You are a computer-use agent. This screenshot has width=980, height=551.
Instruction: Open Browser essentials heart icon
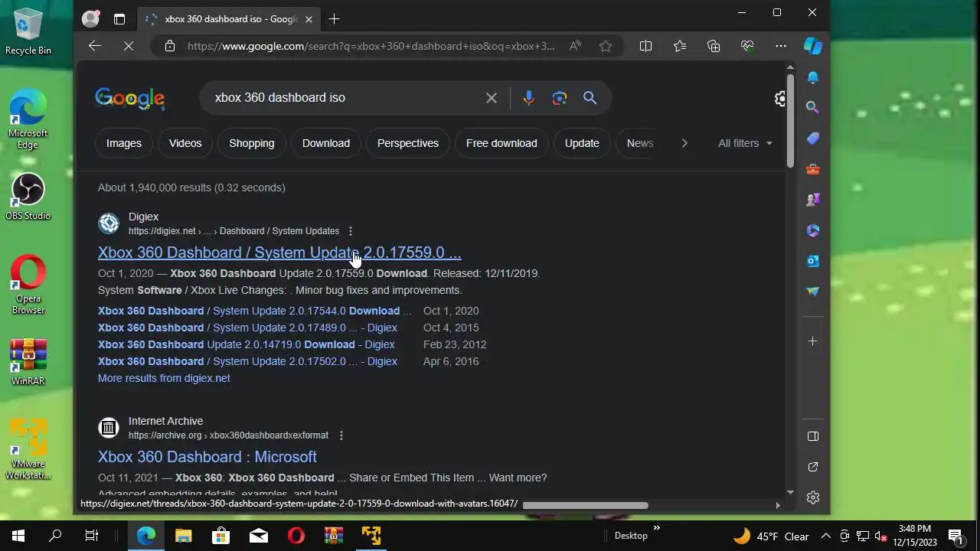point(747,46)
